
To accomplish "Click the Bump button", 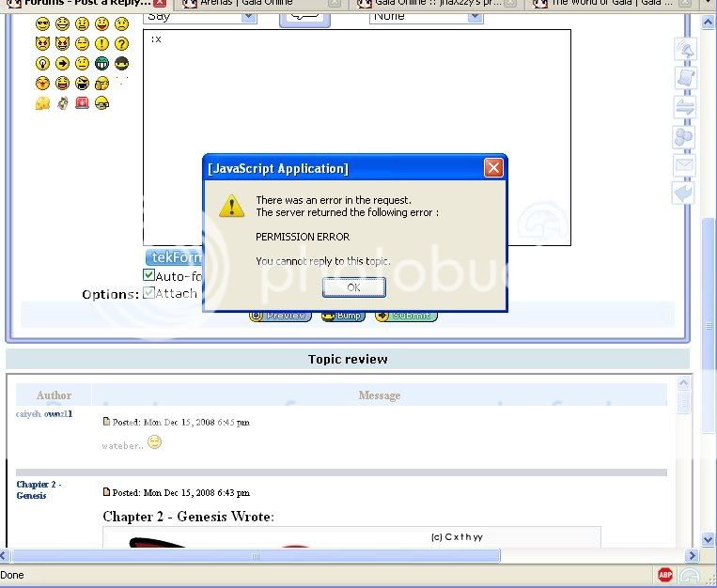I will click(343, 316).
